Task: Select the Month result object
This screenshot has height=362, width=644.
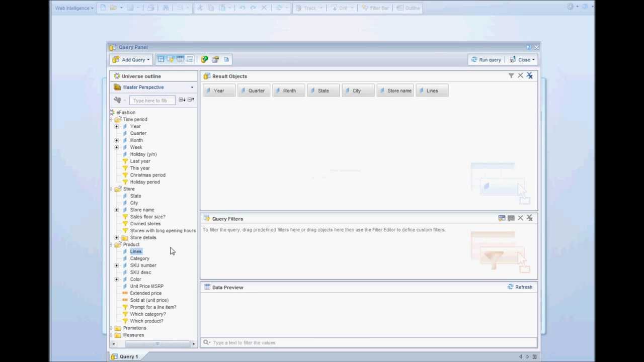Action: [x=288, y=90]
